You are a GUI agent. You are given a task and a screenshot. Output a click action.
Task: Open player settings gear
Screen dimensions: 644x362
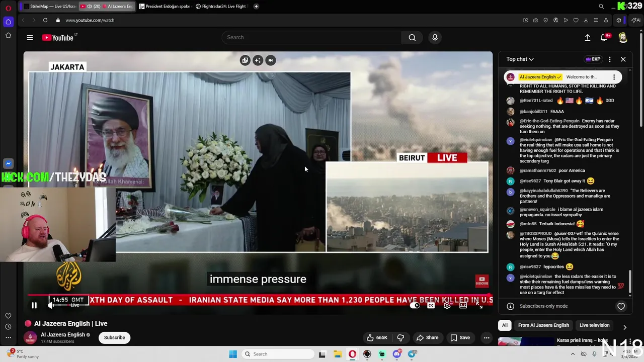pyautogui.click(x=447, y=305)
